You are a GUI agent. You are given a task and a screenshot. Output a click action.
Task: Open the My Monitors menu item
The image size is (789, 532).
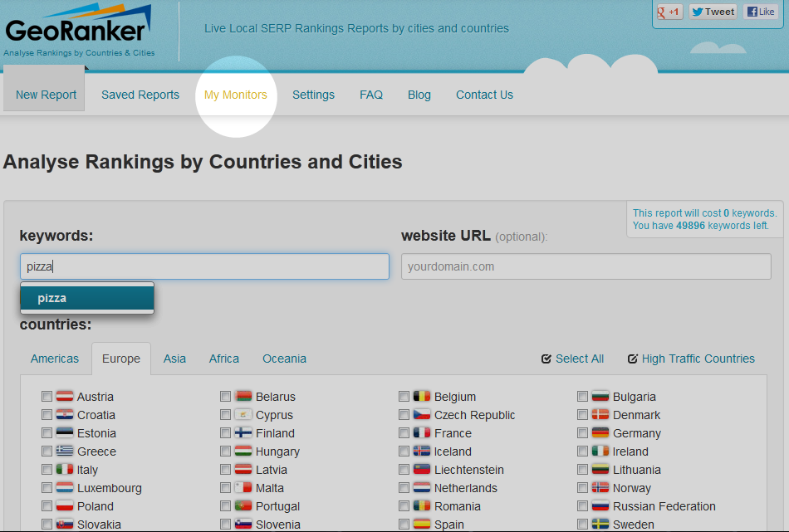236,95
